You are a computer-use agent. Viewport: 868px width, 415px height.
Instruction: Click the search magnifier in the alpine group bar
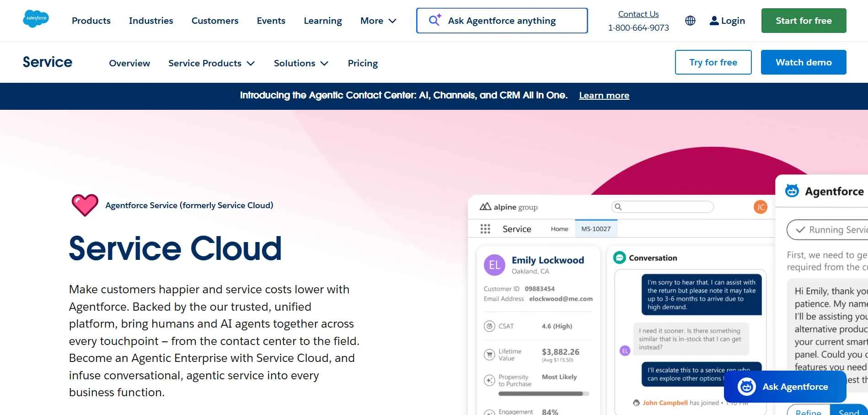point(618,207)
